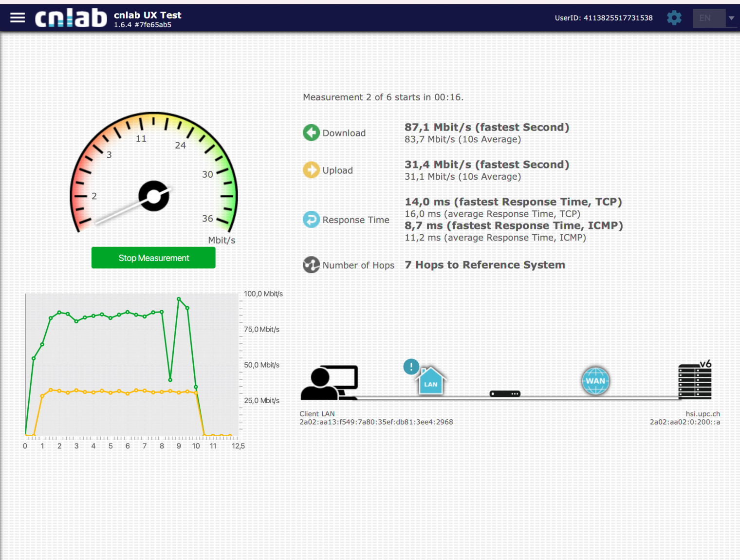Click the hsi.upc.ch server label
The height and width of the screenshot is (560, 740).
(703, 414)
